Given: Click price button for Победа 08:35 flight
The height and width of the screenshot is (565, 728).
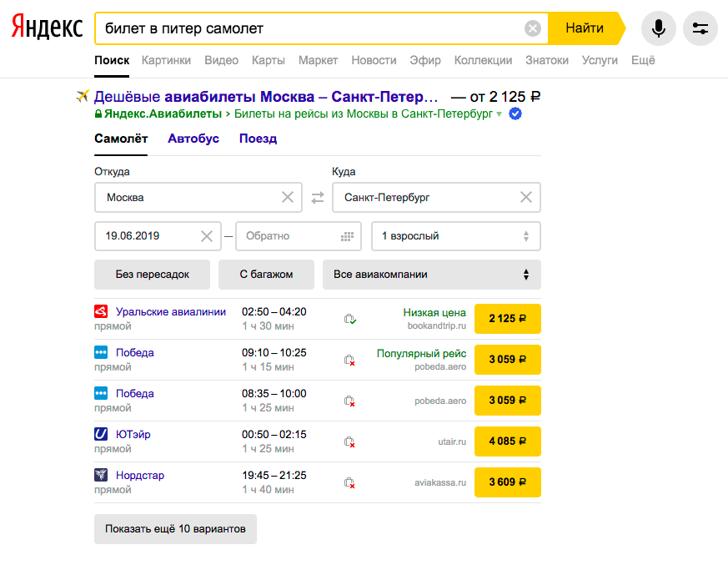Looking at the screenshot, I should click(508, 401).
